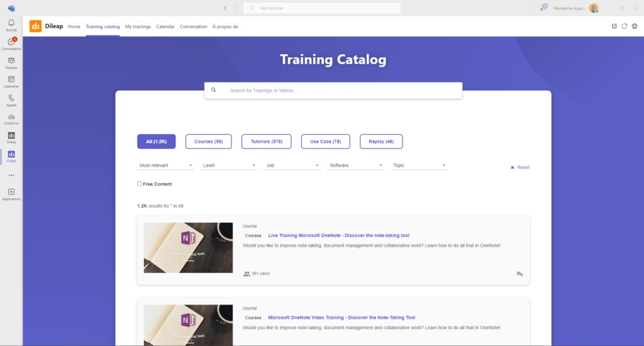Click the Rechercher search box in title bar
This screenshot has height=346, width=644.
pos(322,8)
